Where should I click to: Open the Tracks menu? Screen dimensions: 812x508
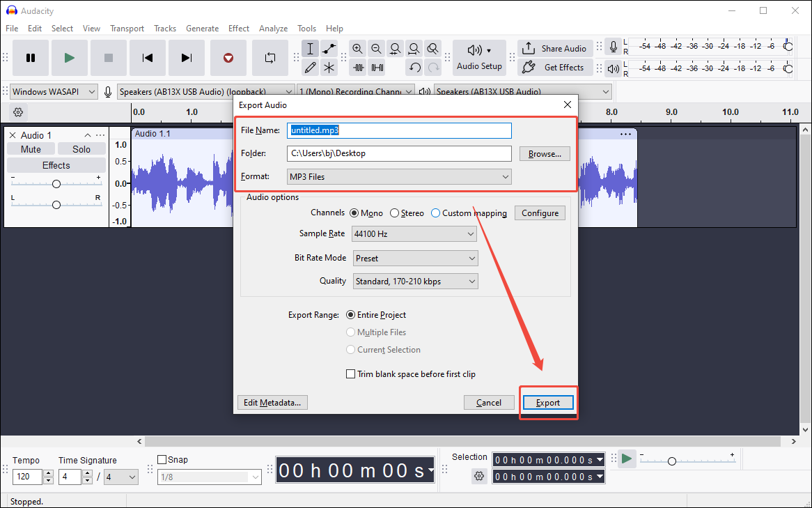[164, 29]
